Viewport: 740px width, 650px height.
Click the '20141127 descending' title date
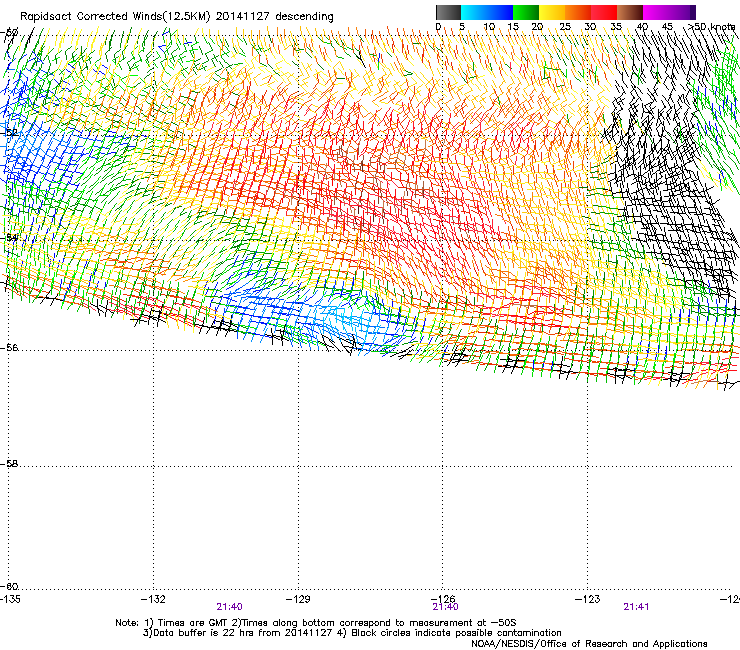click(x=275, y=17)
